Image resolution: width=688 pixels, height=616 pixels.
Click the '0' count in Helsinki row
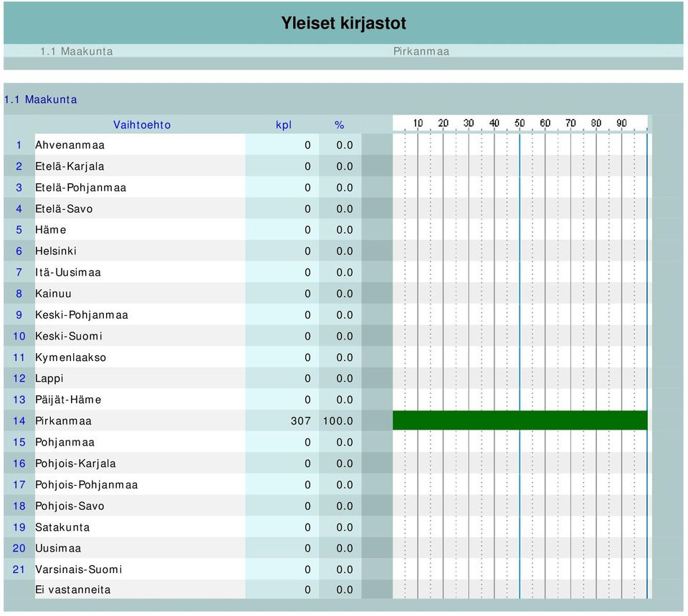tap(307, 251)
